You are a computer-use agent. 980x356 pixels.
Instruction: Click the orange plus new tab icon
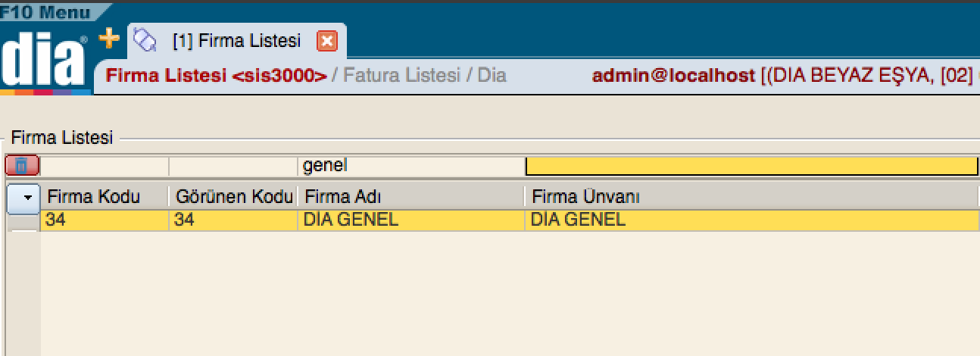point(110,38)
